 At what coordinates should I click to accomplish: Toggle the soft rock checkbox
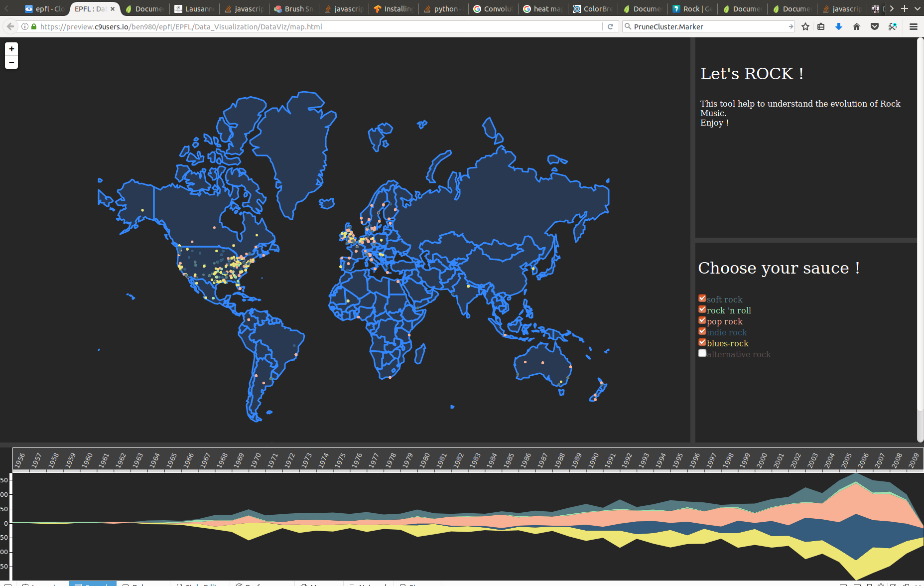[702, 298]
